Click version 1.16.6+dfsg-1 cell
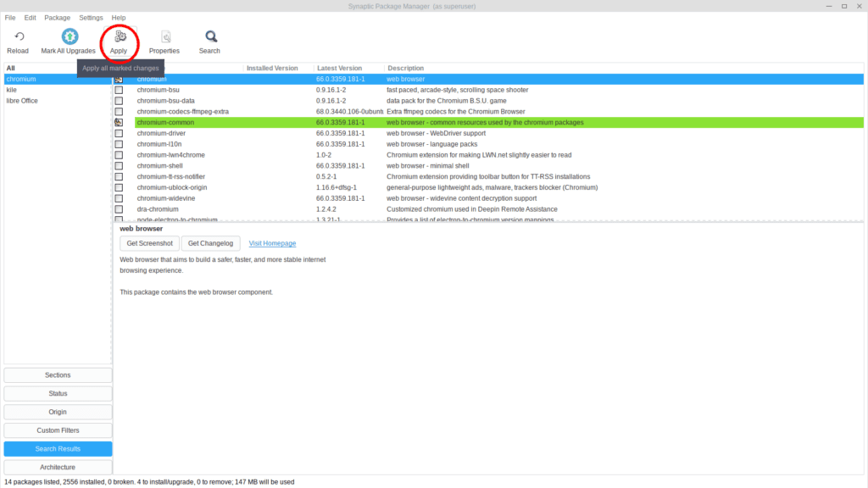 click(x=337, y=187)
